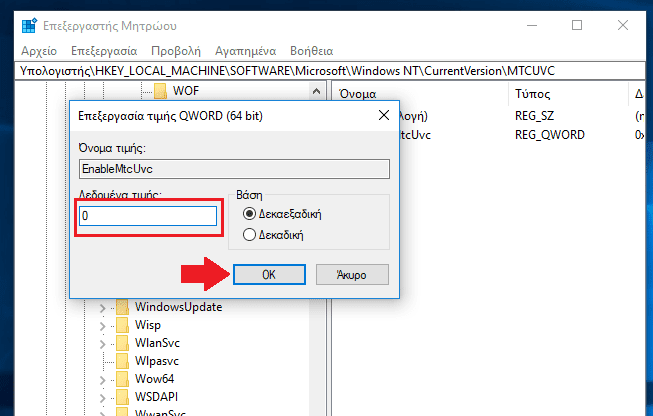The image size is (653, 416).
Task: Open the Βοήθεια menu
Action: [312, 51]
